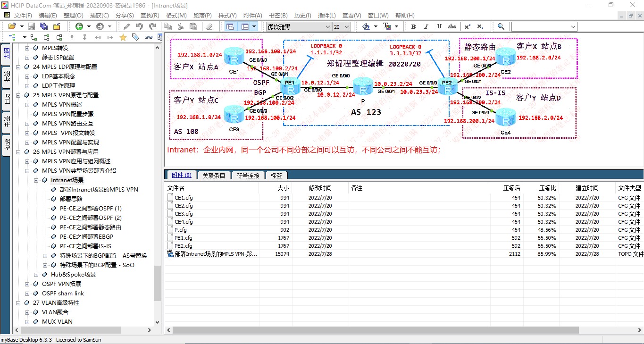The image size is (644, 344).
Task: Click the chain link icon in the tree toolbar
Action: click(148, 37)
